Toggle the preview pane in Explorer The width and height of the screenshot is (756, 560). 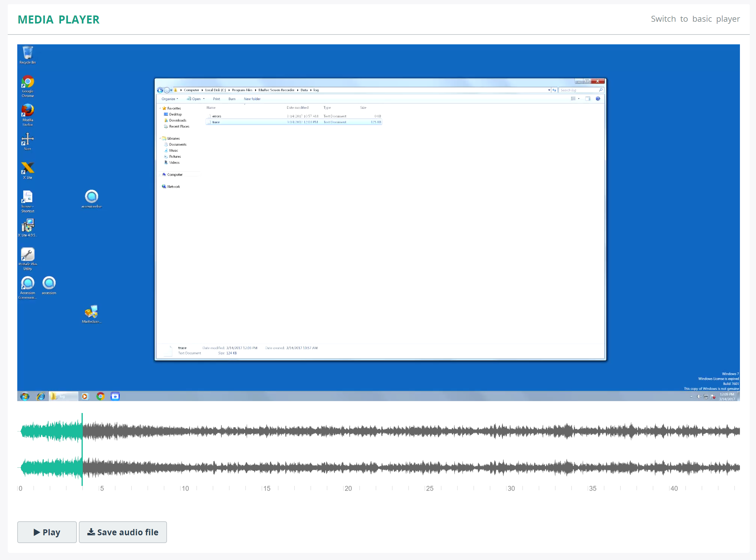click(588, 99)
